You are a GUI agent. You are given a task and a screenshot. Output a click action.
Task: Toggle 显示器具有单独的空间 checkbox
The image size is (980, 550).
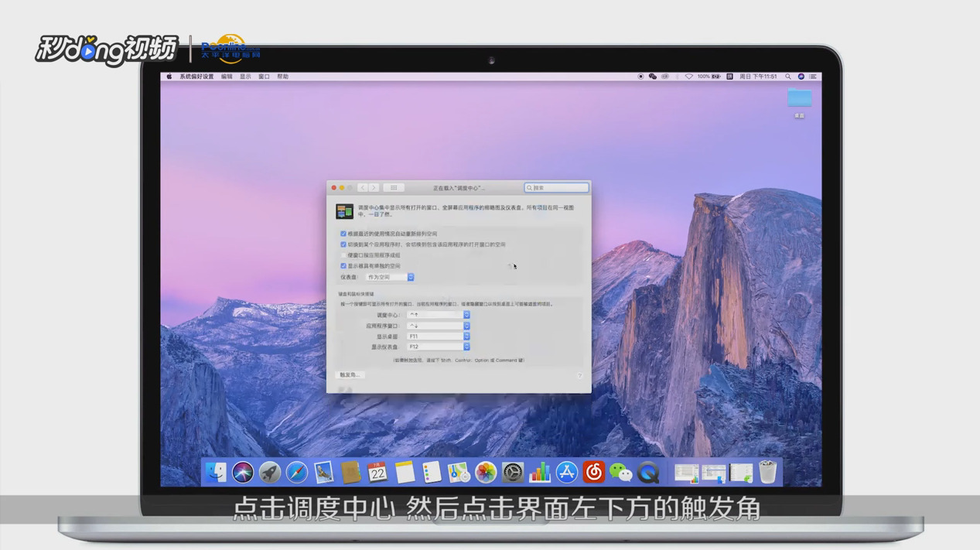pos(343,266)
